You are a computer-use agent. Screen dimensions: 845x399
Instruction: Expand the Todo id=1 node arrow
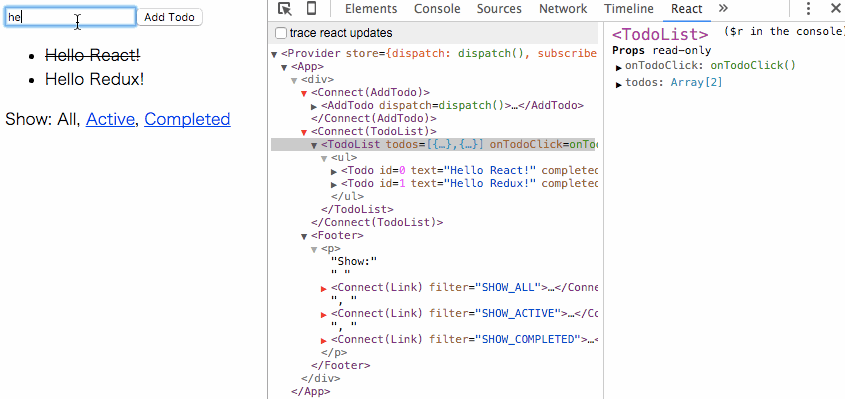[x=334, y=184]
